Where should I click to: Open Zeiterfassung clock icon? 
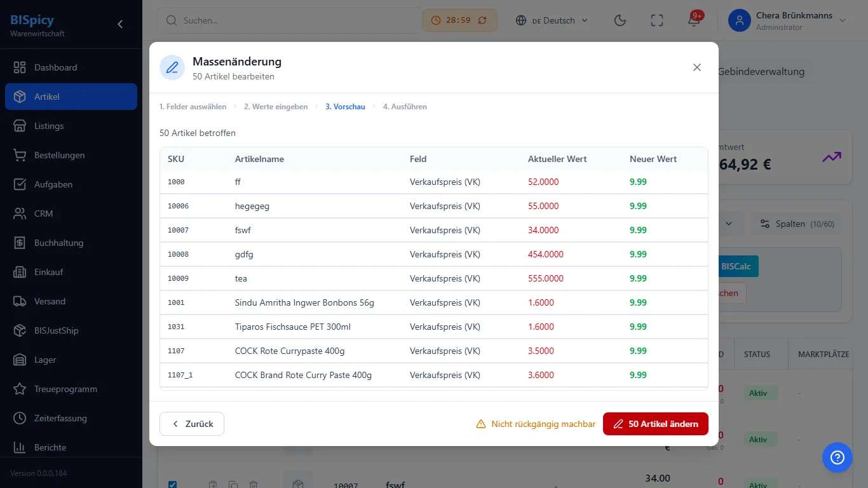click(20, 418)
